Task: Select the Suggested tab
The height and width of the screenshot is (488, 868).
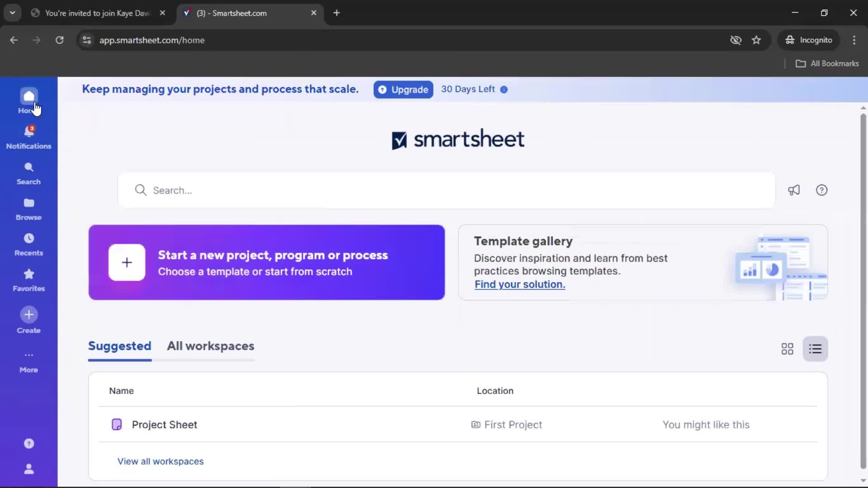Action: pos(119,346)
